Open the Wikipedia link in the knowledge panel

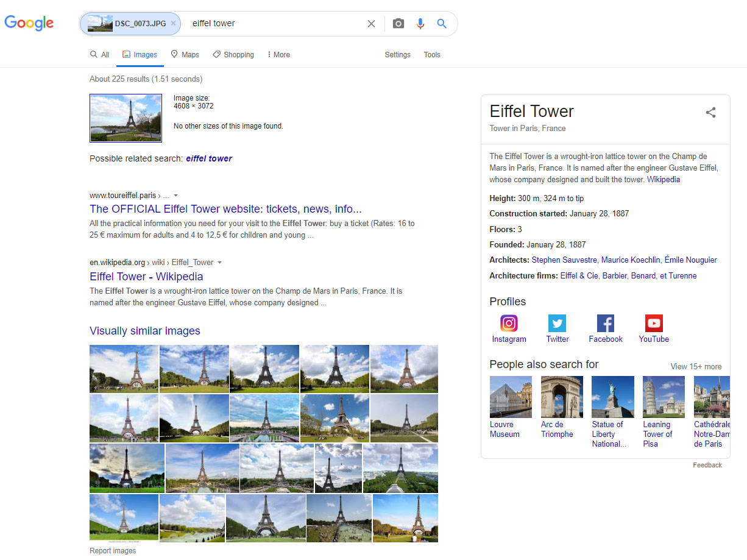point(664,180)
